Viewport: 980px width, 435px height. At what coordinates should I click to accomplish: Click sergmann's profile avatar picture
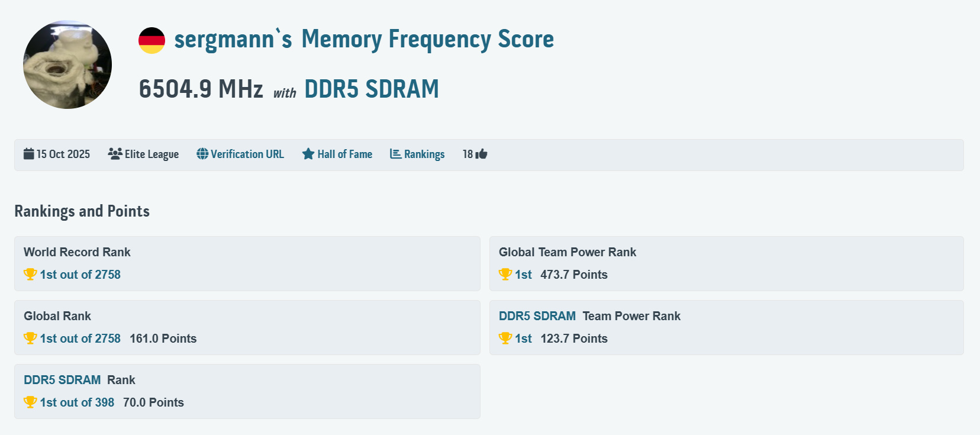pos(67,65)
